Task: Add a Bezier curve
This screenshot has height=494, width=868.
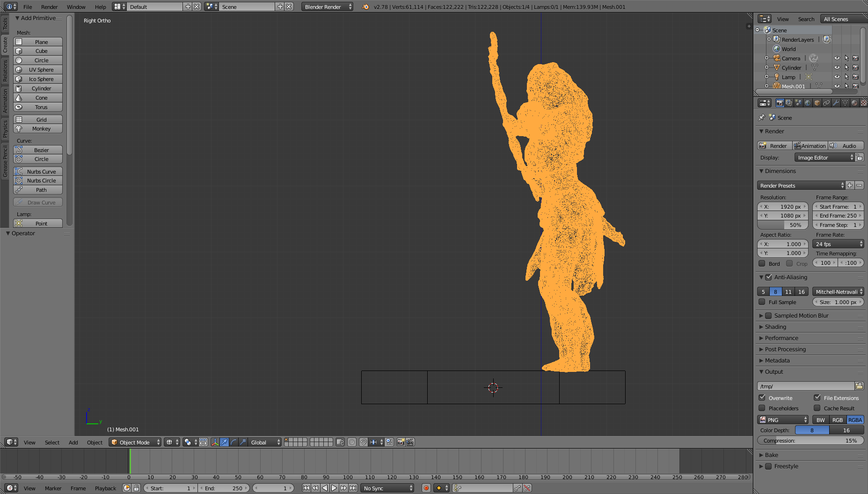Action: click(38, 150)
